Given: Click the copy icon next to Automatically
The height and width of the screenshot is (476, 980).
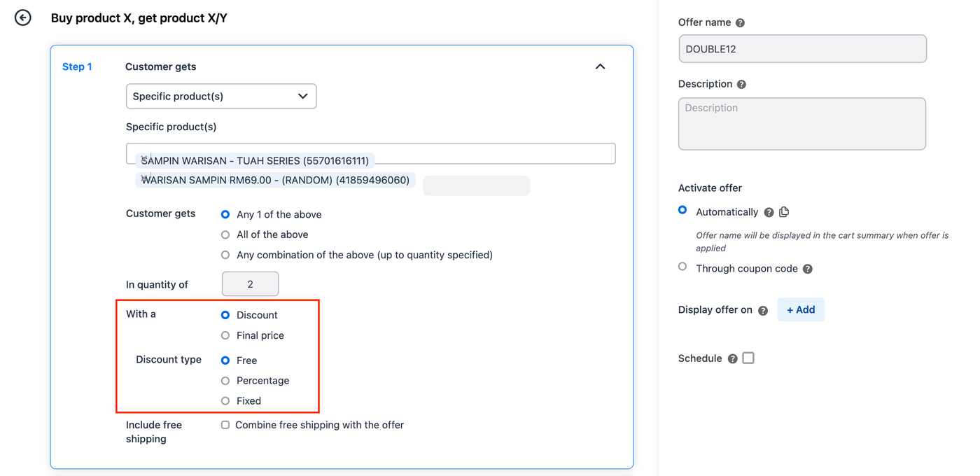Looking at the screenshot, I should click(x=784, y=212).
